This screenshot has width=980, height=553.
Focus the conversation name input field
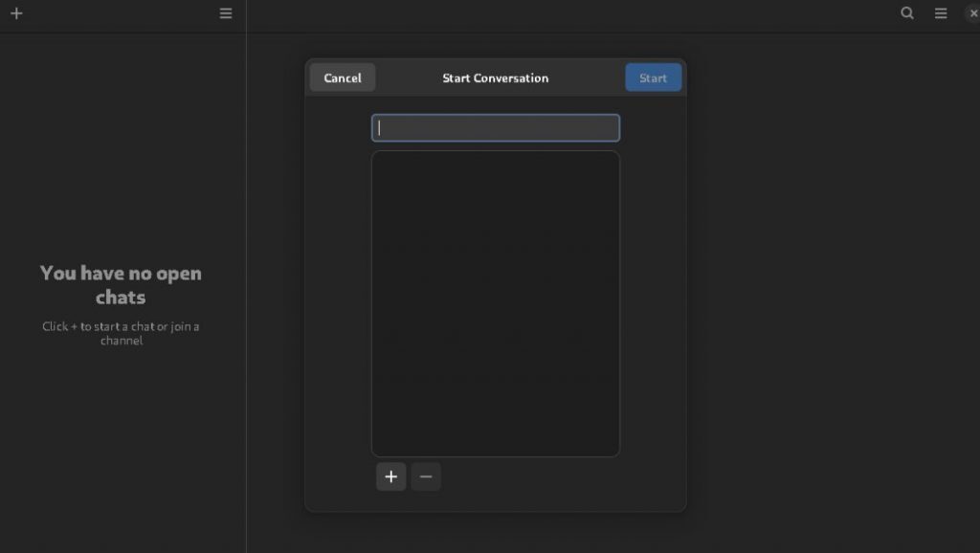(495, 127)
